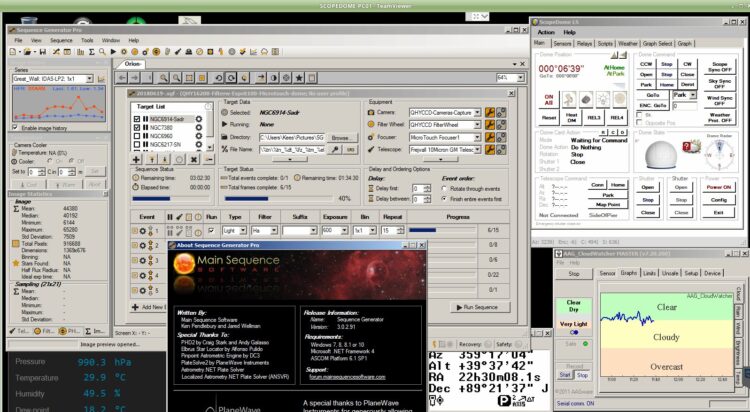Click rotate counterclockwise icon in image toolbar
Viewport: 750px width, 412px height.
[218, 78]
